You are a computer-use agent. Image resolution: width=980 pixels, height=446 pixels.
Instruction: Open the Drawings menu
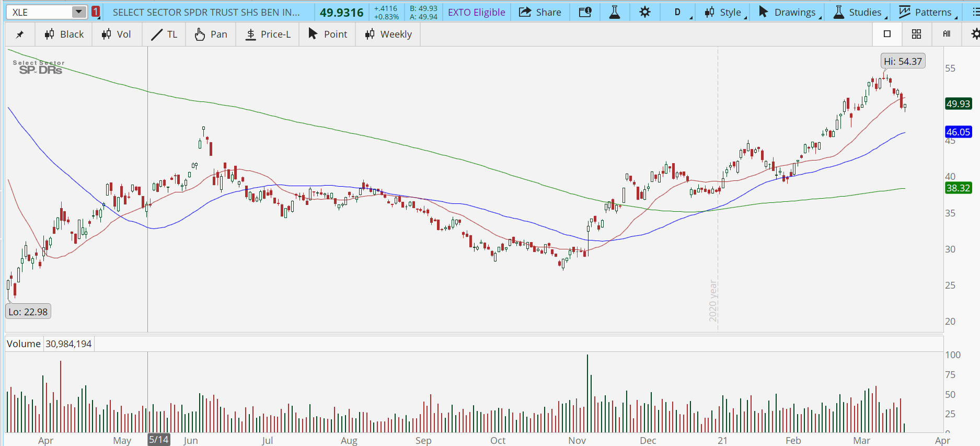(x=789, y=12)
